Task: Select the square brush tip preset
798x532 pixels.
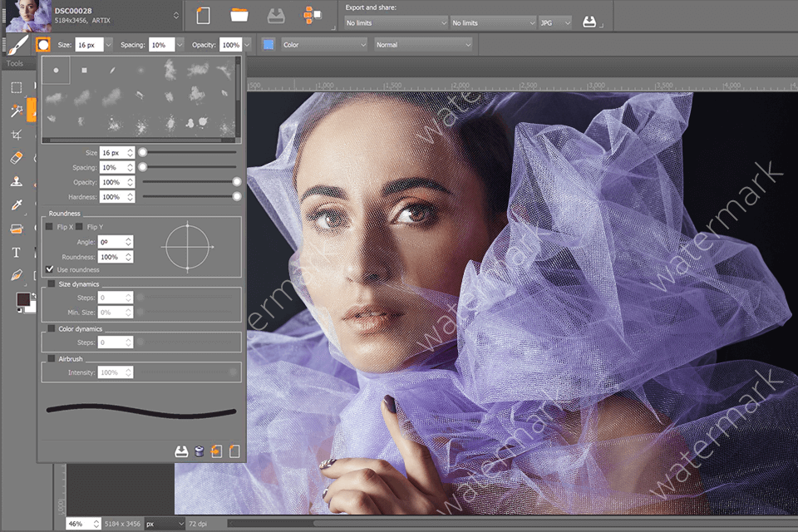Action: (x=84, y=71)
